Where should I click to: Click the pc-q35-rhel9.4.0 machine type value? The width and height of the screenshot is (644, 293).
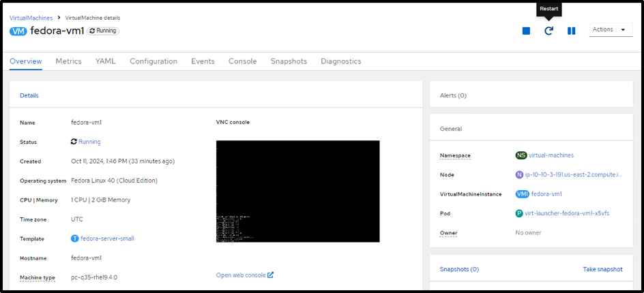tap(94, 277)
